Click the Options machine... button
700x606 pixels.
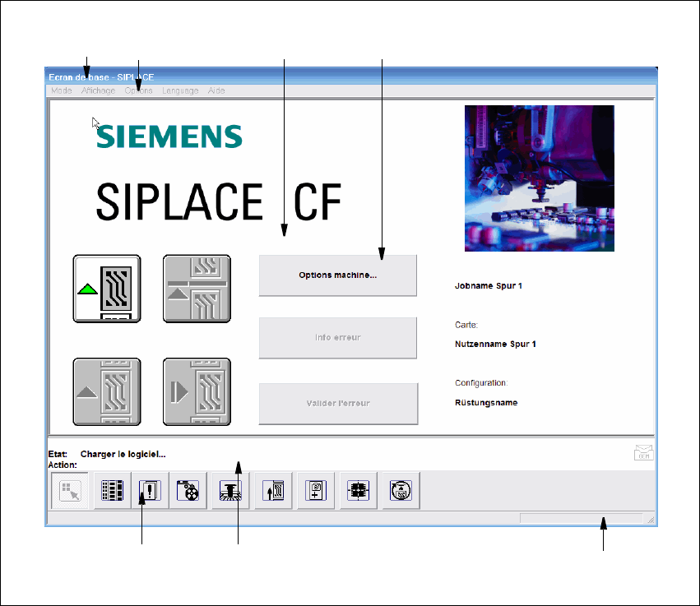tap(338, 275)
